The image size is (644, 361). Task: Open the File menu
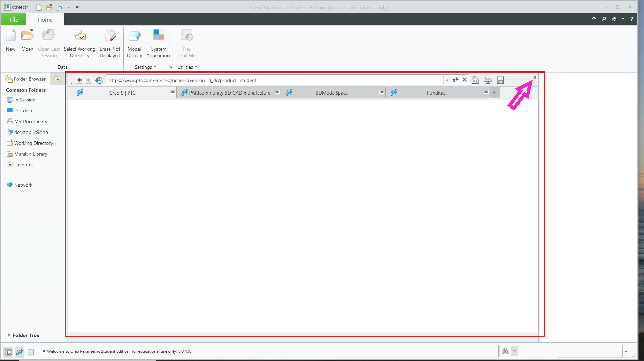(14, 20)
